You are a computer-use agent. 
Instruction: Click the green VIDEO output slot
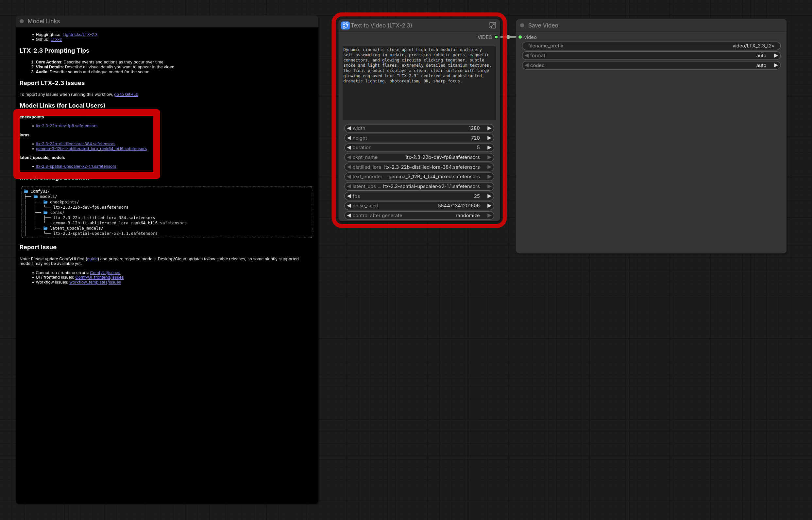pos(496,37)
